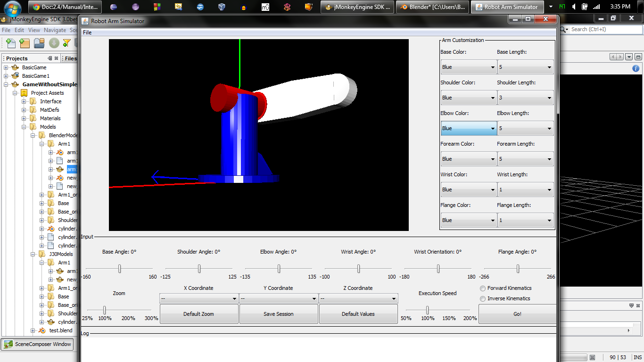Click the Shoulder Angle slider handle
The height and width of the screenshot is (362, 644).
199,269
